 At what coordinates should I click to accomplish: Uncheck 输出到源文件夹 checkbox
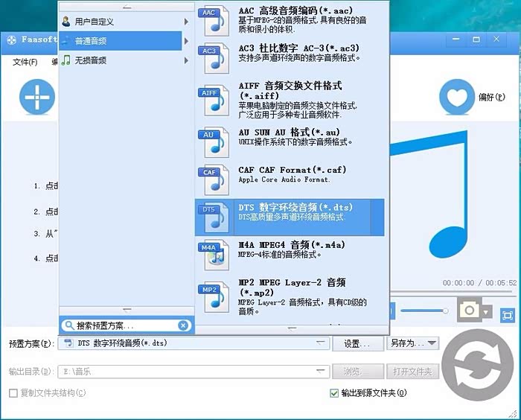coord(334,393)
